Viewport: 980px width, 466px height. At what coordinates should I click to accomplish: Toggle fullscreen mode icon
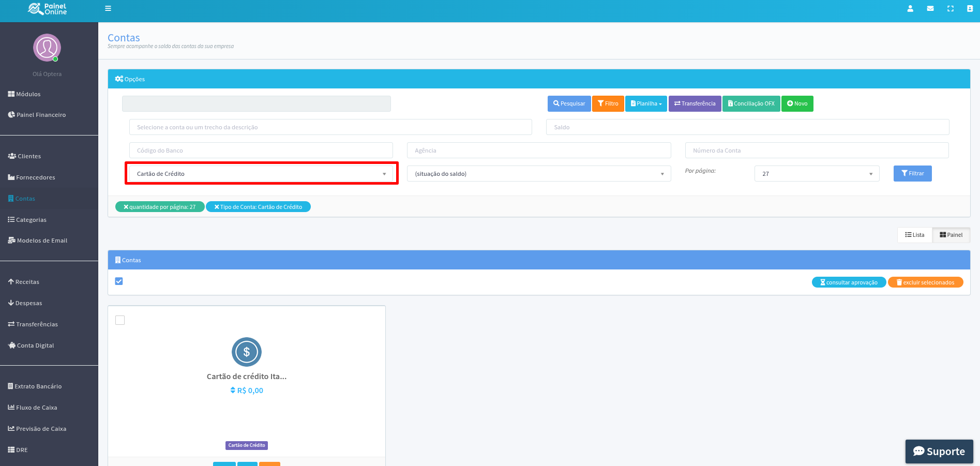pyautogui.click(x=951, y=9)
